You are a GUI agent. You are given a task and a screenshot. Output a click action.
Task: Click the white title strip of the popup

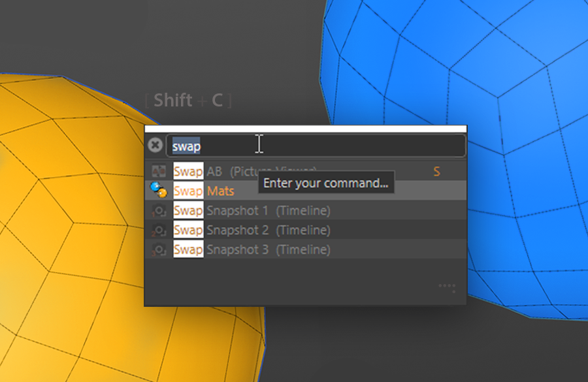(306, 129)
